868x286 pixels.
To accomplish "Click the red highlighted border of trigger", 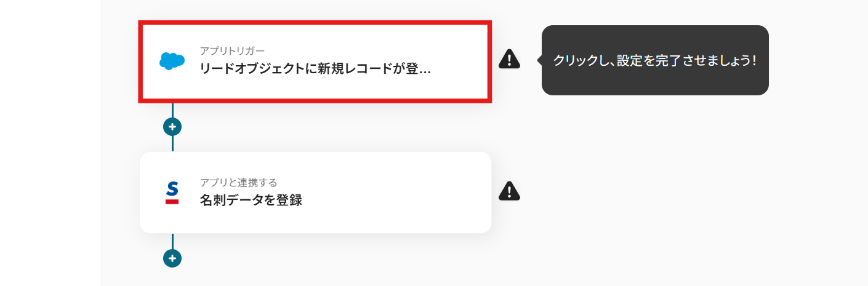I will 315,22.
